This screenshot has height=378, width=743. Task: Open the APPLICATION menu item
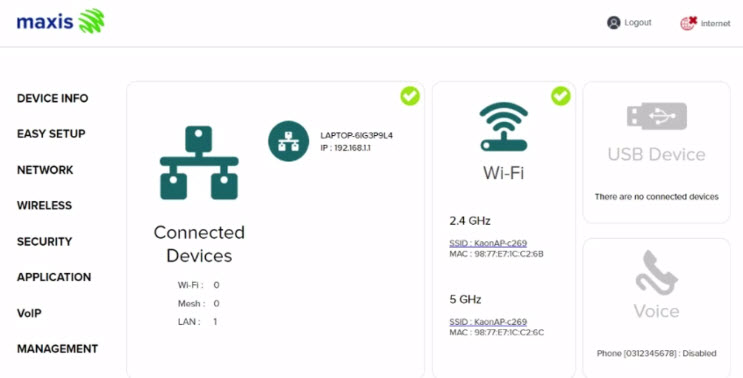point(54,277)
